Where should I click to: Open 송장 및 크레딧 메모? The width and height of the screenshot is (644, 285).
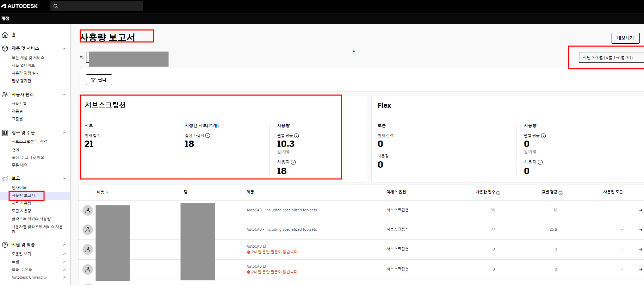(28, 157)
